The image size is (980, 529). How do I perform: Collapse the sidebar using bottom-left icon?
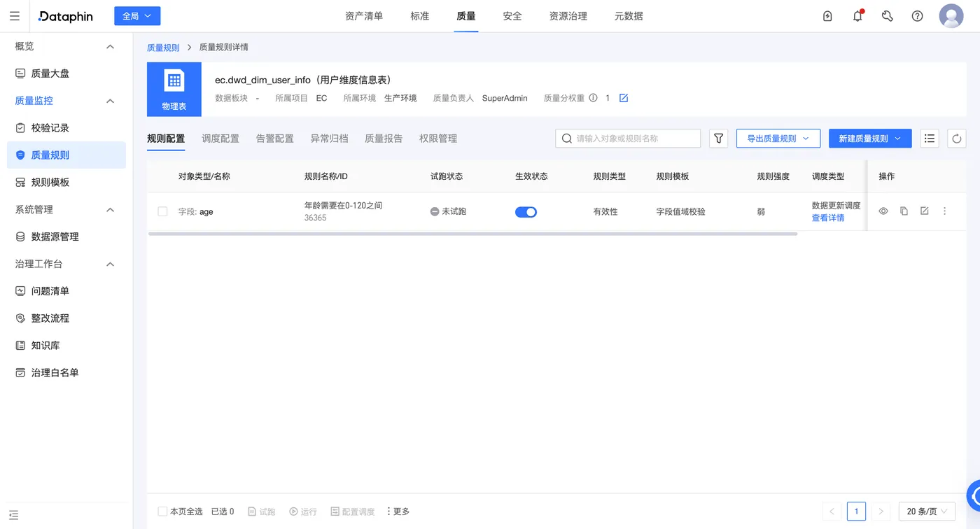pyautogui.click(x=14, y=516)
